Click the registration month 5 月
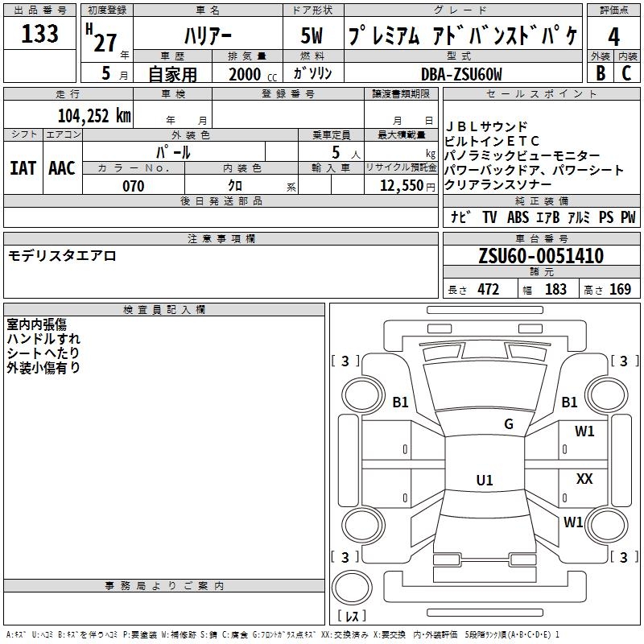This screenshot has height=644, width=644. coord(114,73)
